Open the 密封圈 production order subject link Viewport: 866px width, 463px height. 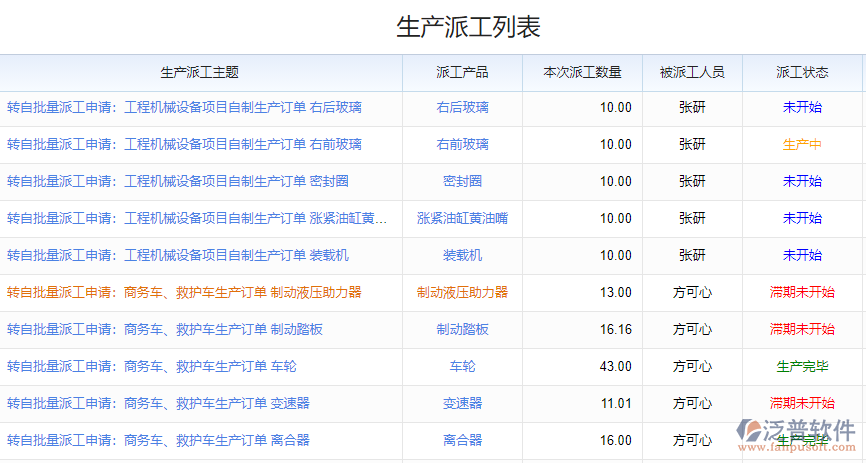177,181
